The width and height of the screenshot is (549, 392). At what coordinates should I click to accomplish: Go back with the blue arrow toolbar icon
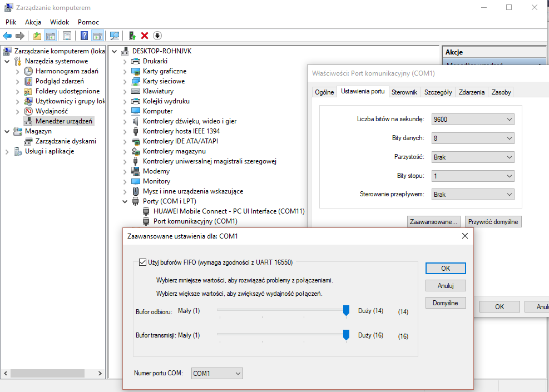click(x=7, y=36)
